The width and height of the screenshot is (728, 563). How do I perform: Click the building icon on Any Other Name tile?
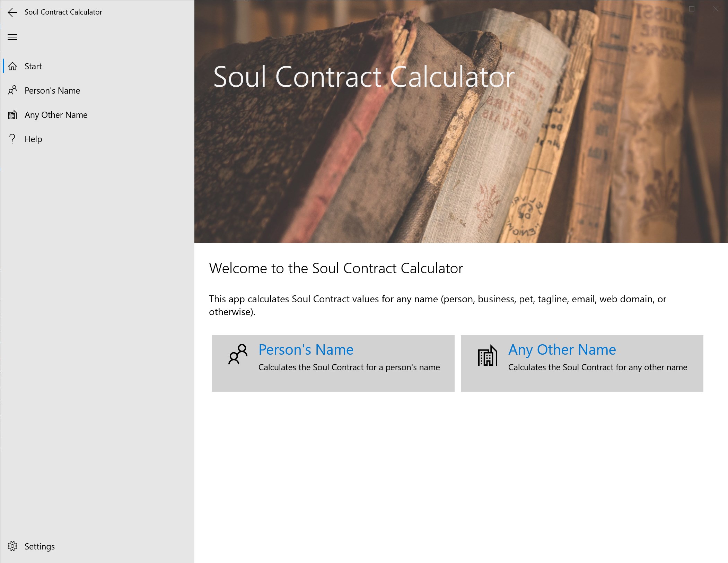pyautogui.click(x=488, y=356)
